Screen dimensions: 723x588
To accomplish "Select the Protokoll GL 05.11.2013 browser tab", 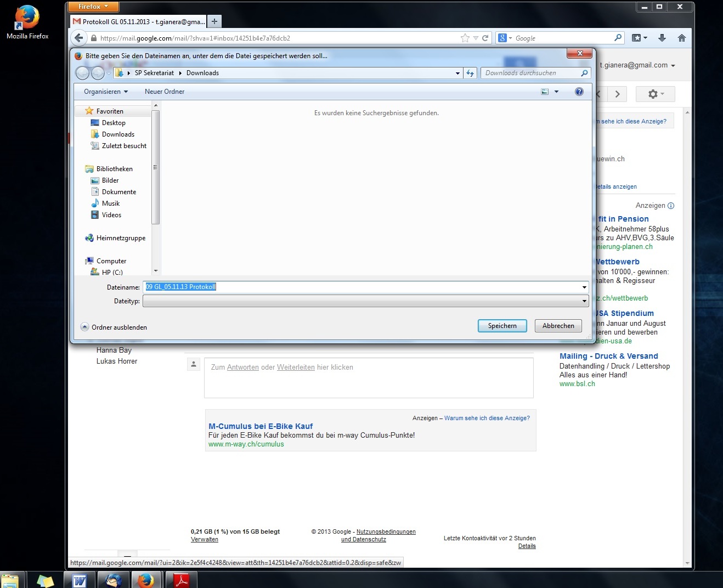I will (x=138, y=21).
